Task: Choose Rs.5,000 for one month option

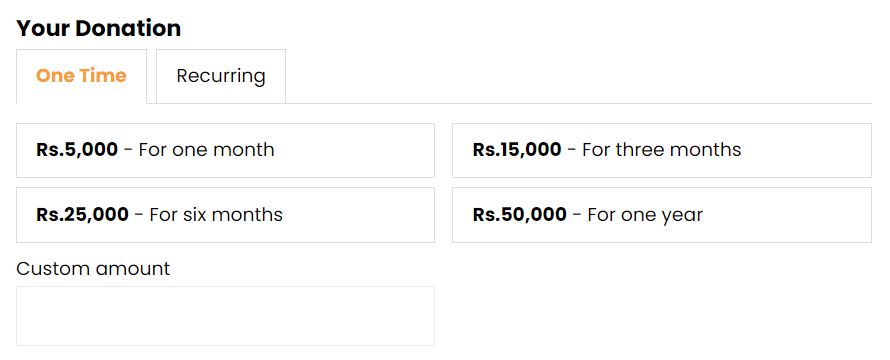Action: point(225,150)
